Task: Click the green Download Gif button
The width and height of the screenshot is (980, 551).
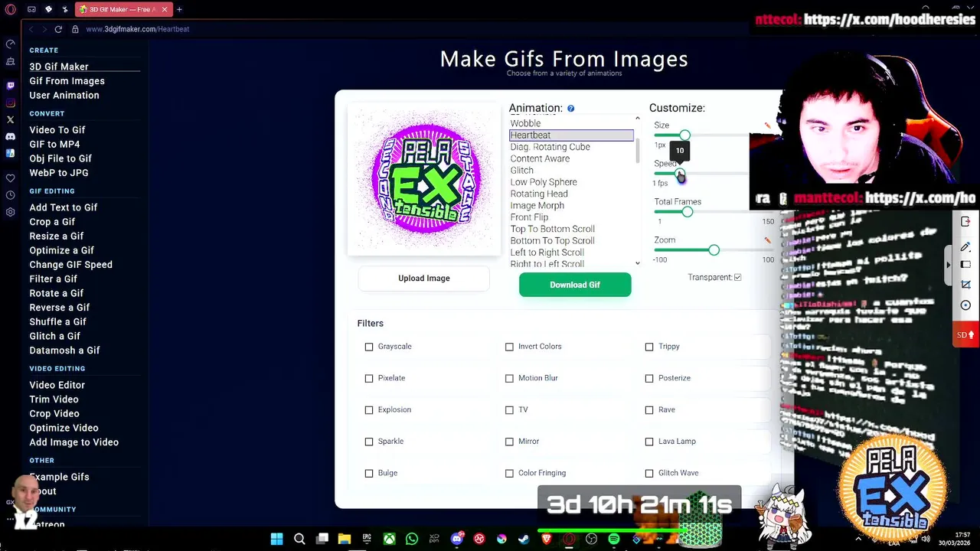Action: pos(575,285)
